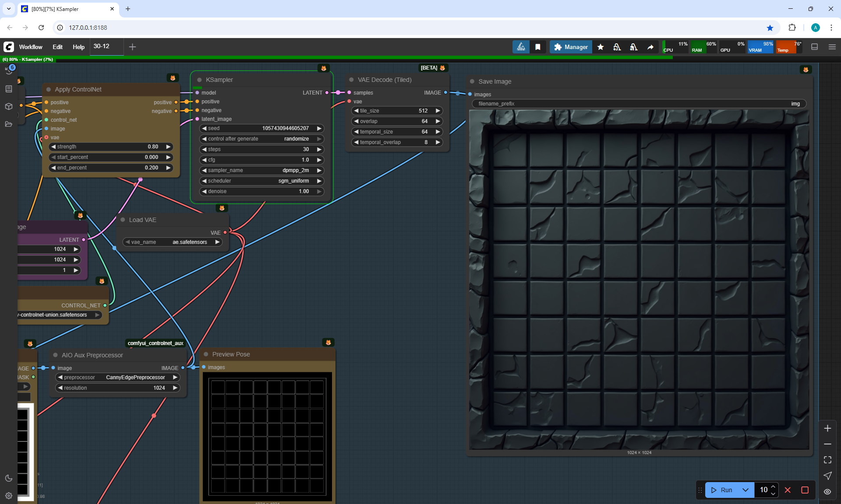Image resolution: width=841 pixels, height=504 pixels.
Task: Toggle the bottom panel icon
Action: 815,47
